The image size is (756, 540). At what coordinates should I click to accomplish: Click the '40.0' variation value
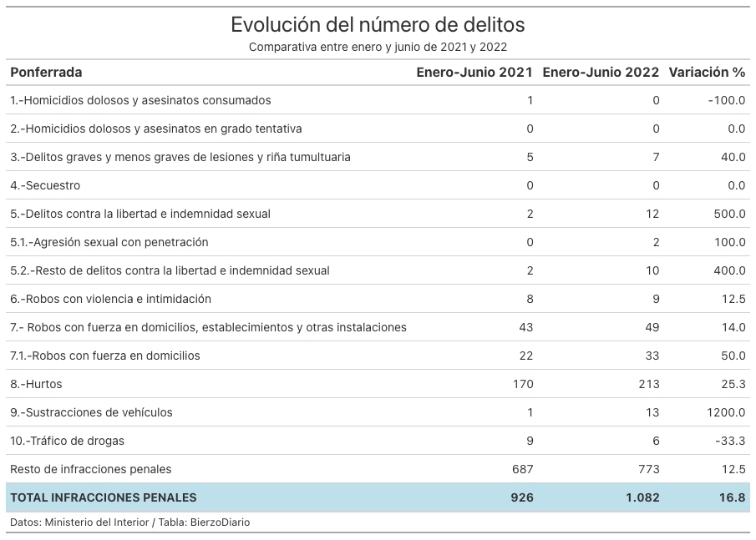coord(733,157)
